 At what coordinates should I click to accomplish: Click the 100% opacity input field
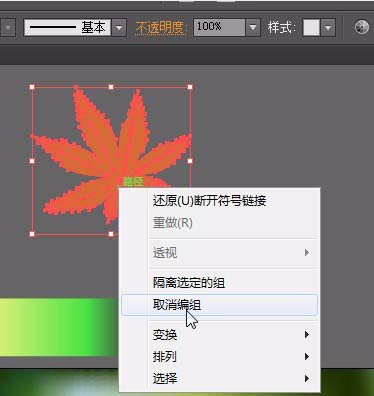coord(219,27)
